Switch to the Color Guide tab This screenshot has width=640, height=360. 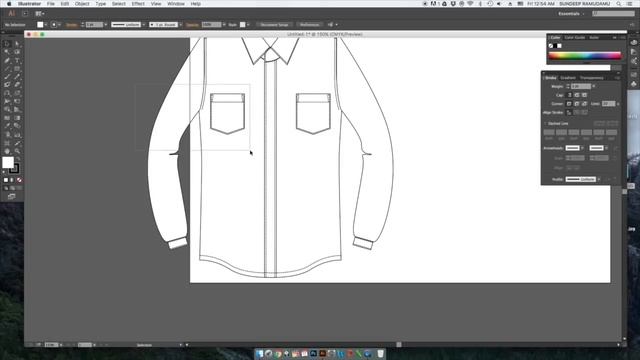pyautogui.click(x=575, y=37)
